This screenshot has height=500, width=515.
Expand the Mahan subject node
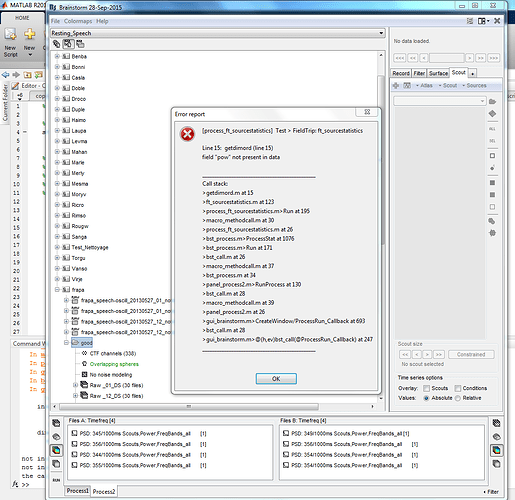(x=57, y=152)
